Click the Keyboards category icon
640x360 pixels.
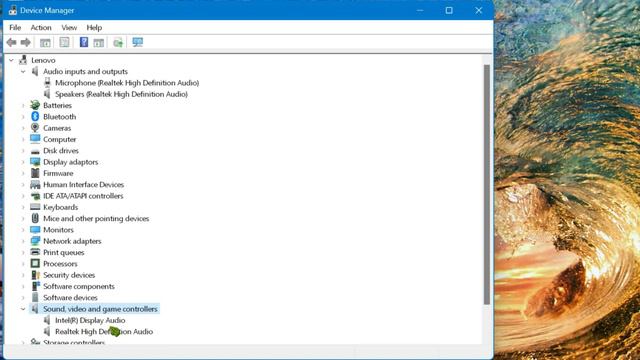click(x=35, y=207)
